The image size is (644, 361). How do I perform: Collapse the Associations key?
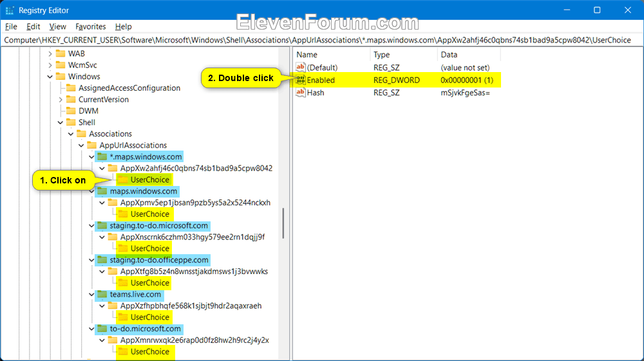pos(71,134)
